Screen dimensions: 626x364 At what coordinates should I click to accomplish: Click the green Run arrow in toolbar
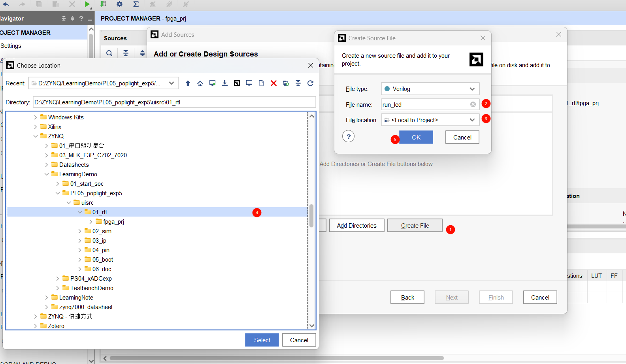click(x=87, y=4)
